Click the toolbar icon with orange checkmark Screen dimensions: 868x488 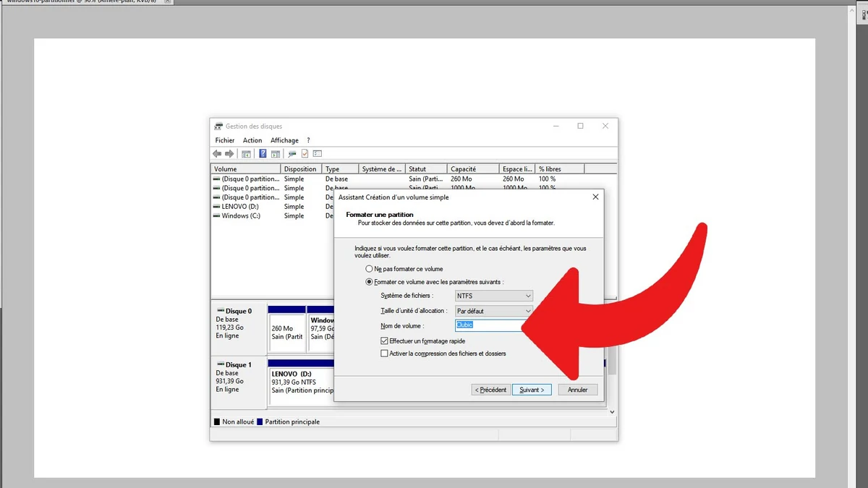pyautogui.click(x=305, y=154)
